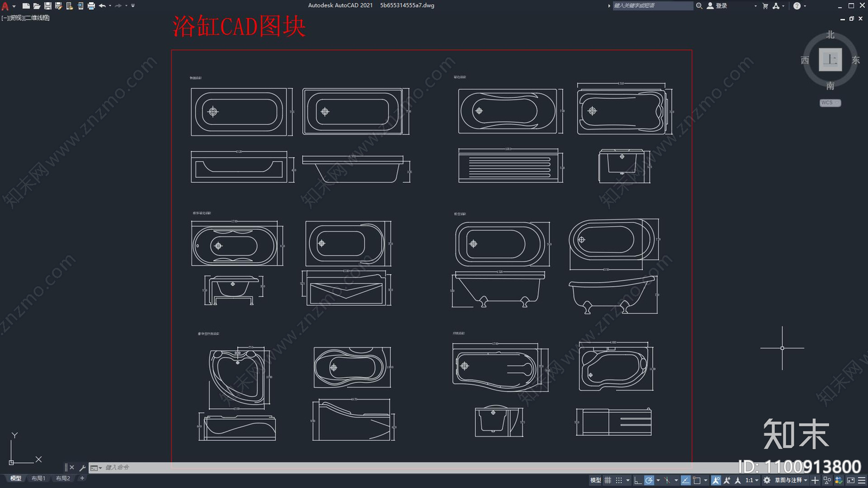Rotate view to 北 on ViewCube compass

tap(831, 35)
